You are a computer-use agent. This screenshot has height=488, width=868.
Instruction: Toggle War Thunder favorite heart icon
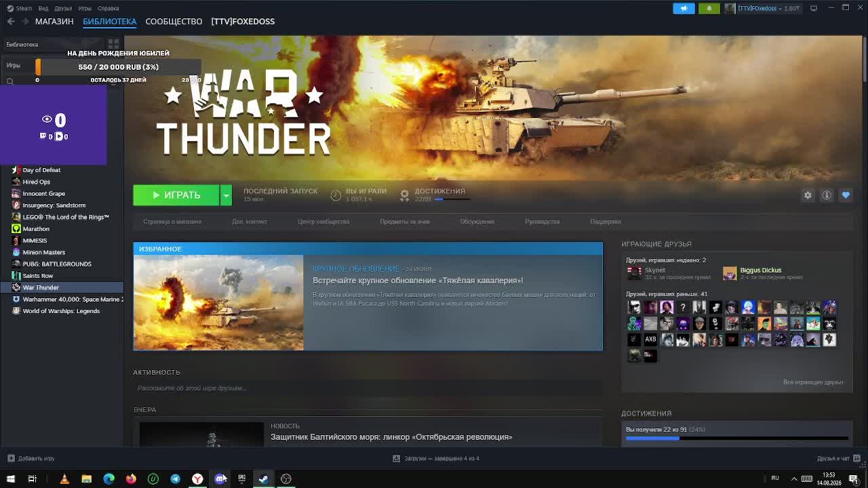pyautogui.click(x=846, y=195)
